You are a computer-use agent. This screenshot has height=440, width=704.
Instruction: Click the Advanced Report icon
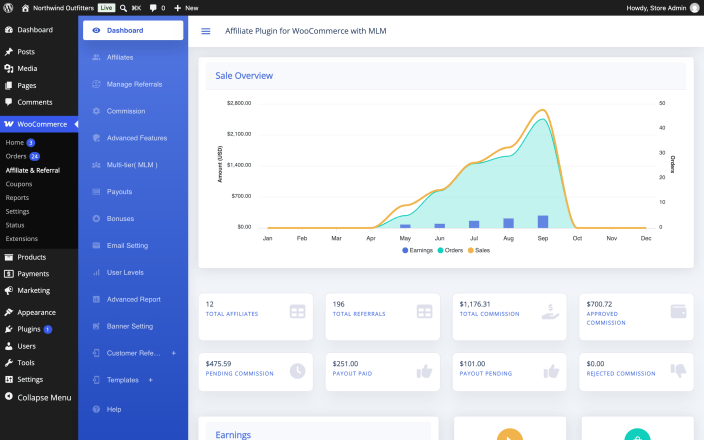[96, 299]
